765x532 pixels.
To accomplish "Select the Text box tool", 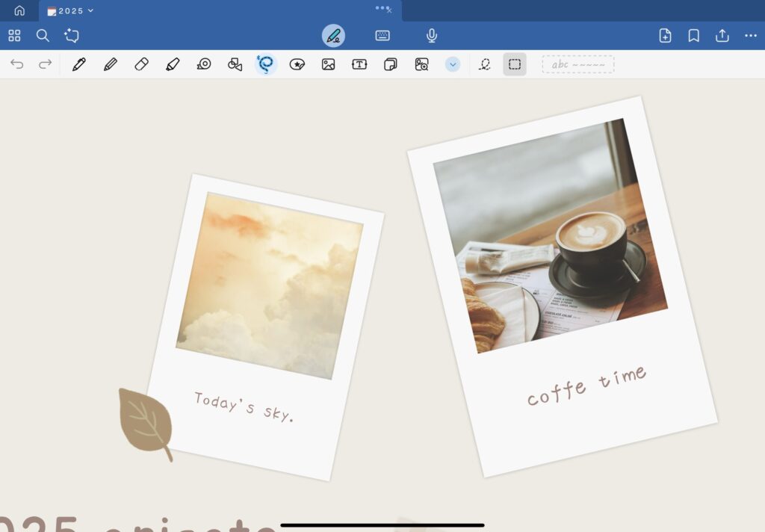I will click(359, 64).
